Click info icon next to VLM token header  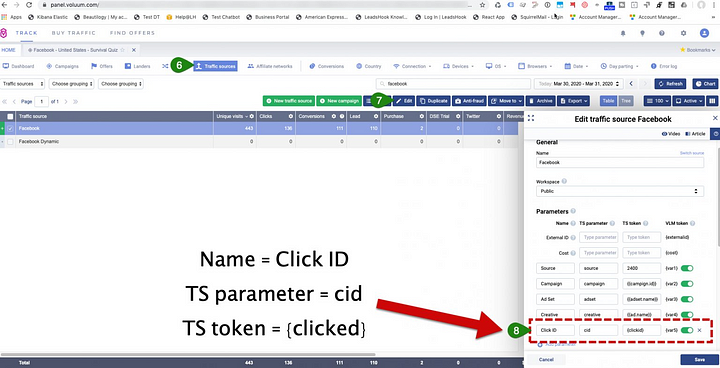point(692,223)
